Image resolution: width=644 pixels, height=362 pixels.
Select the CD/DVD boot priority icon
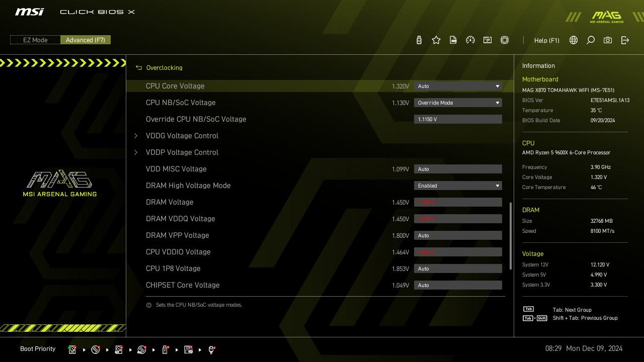(96, 349)
